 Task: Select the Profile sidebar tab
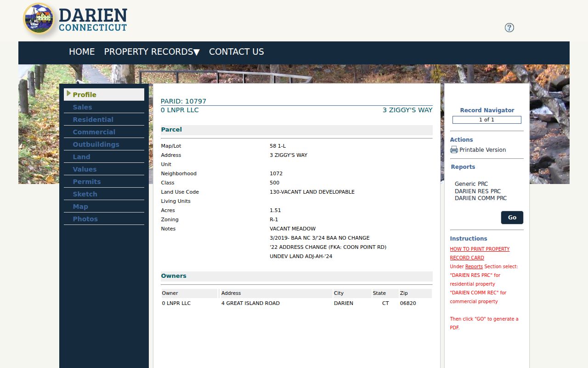pyautogui.click(x=104, y=95)
